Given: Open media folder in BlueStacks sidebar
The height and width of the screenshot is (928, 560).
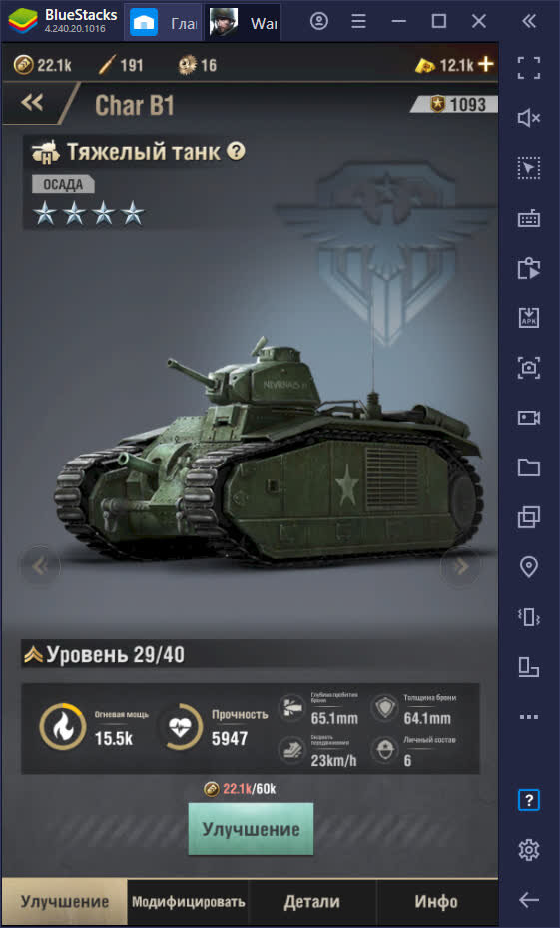Looking at the screenshot, I should 529,467.
